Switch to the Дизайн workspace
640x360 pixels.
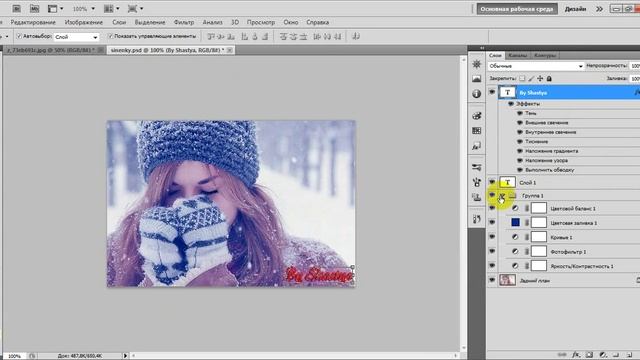(x=576, y=9)
